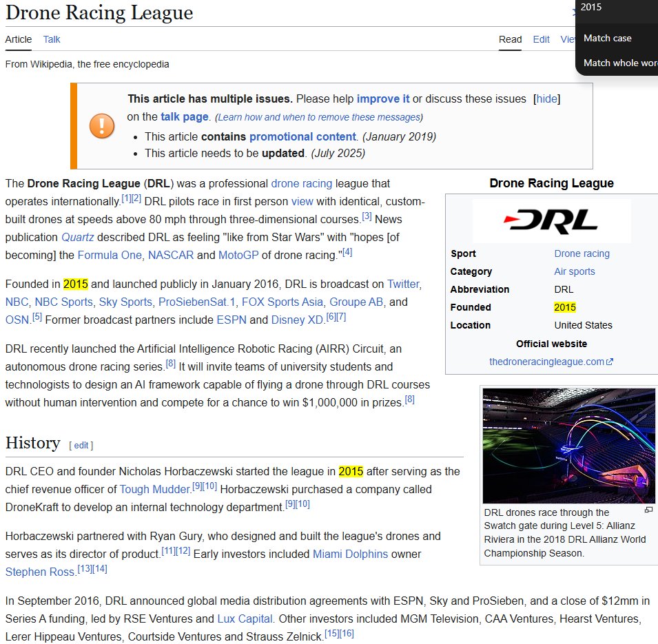Screen dimensions: 658x644
Task: Open the drone racing link in intro
Action: point(301,184)
